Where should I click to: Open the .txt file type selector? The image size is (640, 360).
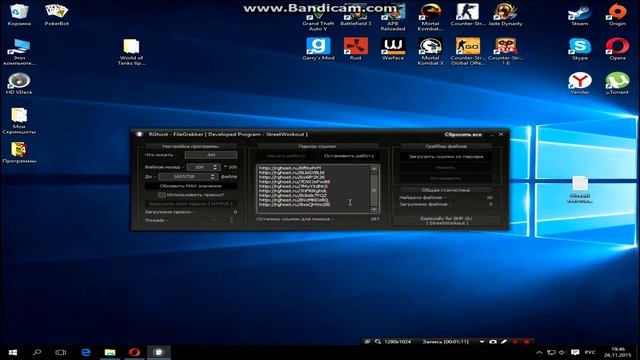[211, 155]
